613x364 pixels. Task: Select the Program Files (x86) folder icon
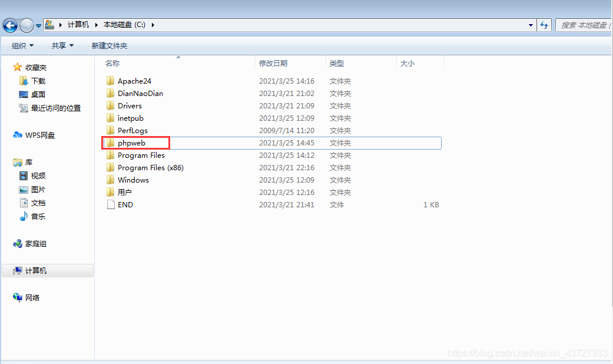[x=110, y=168]
